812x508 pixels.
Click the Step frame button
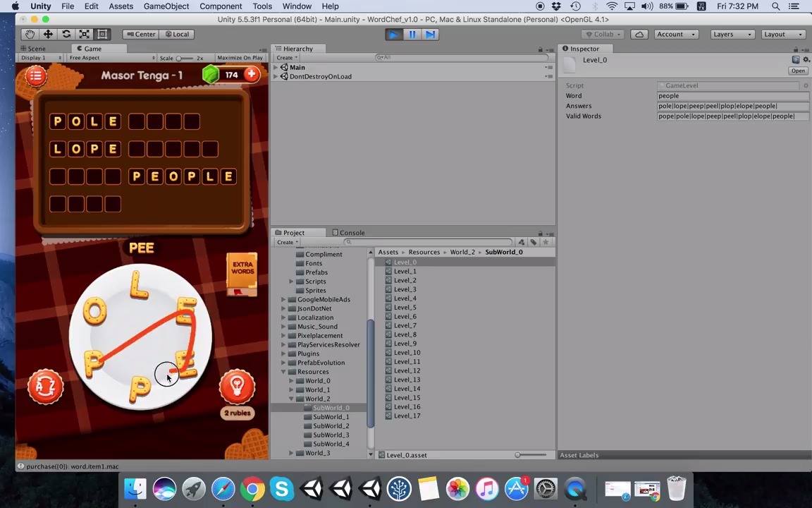[431, 35]
